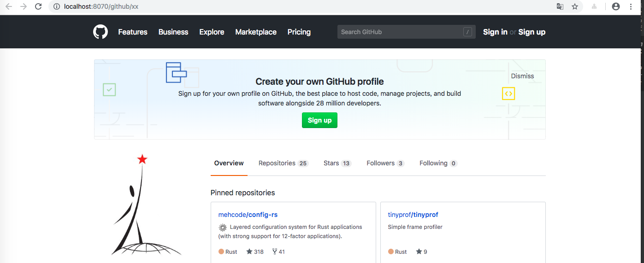The width and height of the screenshot is (644, 263).
Task: Click the user profile avatar image
Action: pyautogui.click(x=147, y=205)
